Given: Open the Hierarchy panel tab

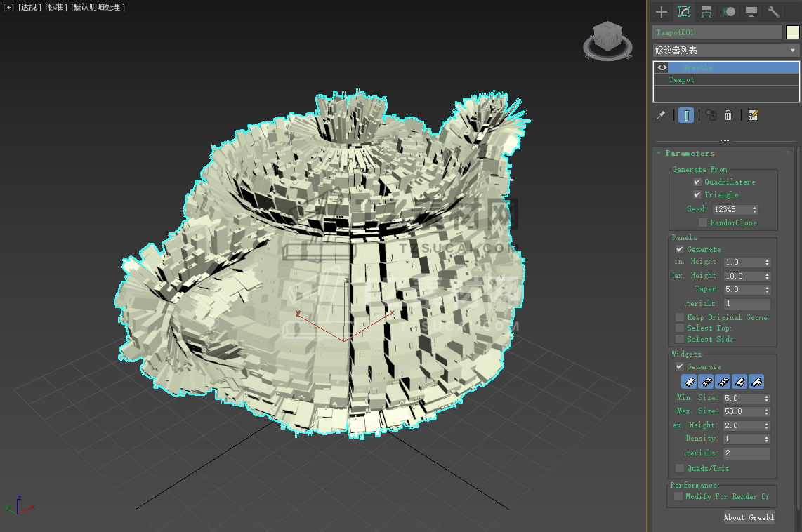Looking at the screenshot, I should click(x=706, y=12).
